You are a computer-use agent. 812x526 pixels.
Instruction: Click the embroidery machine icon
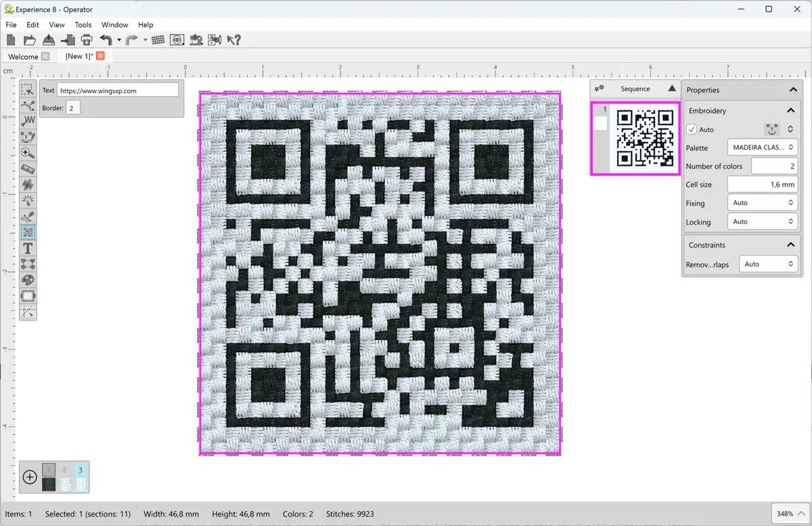[x=196, y=40]
